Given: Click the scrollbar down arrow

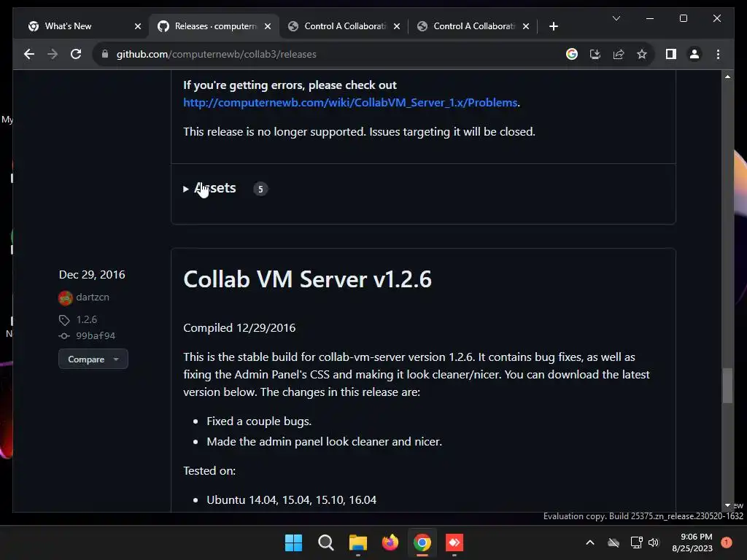Looking at the screenshot, I should pyautogui.click(x=727, y=505).
